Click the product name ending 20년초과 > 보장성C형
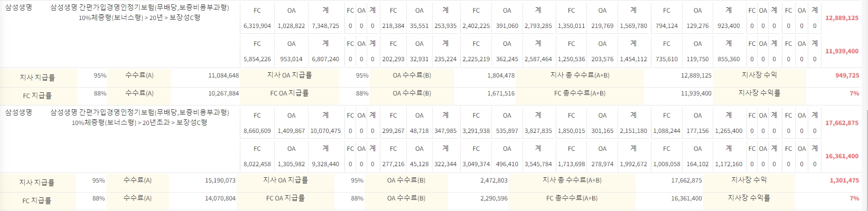The width and height of the screenshot is (868, 211). tap(139, 117)
